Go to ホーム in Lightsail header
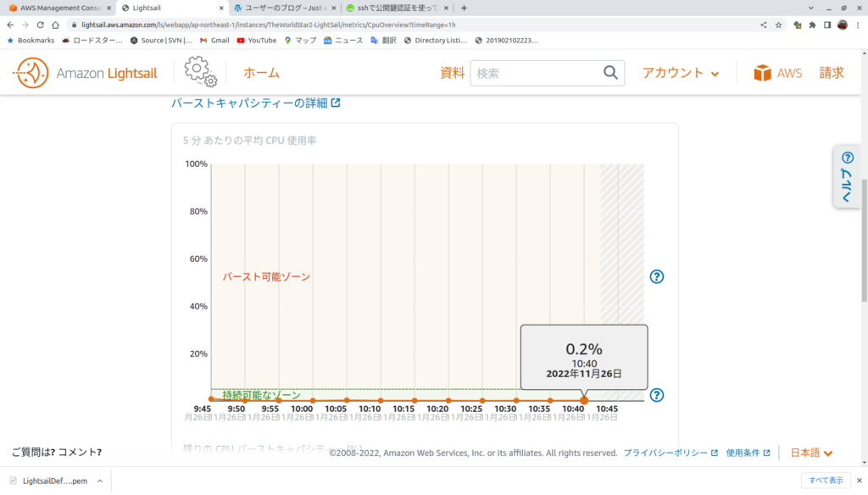The height and width of the screenshot is (495, 868). click(261, 73)
